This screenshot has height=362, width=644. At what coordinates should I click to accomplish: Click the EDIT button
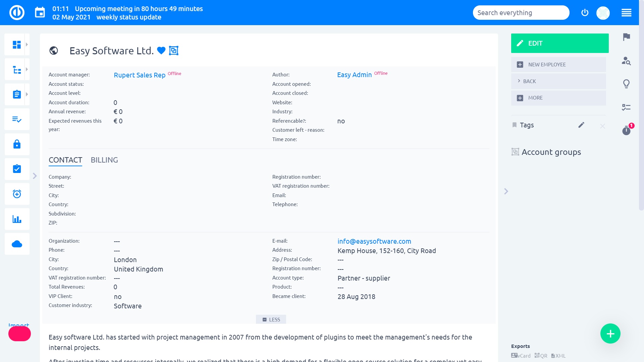(559, 43)
